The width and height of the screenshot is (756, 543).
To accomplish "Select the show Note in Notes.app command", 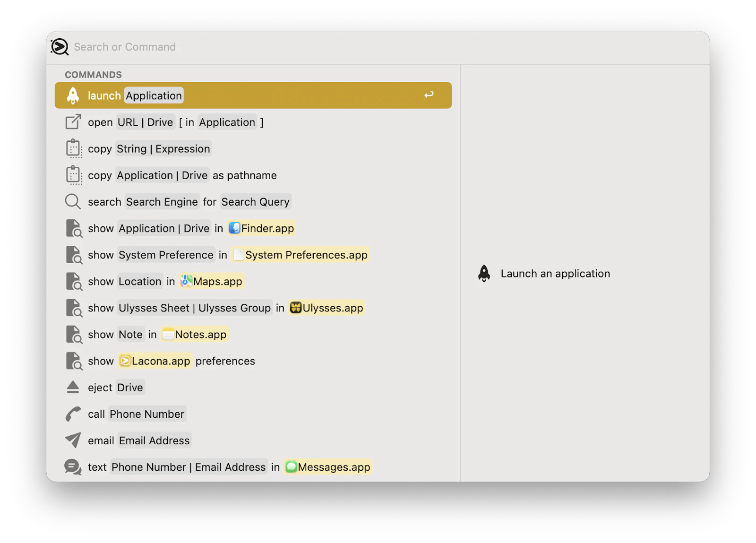I will 146,334.
